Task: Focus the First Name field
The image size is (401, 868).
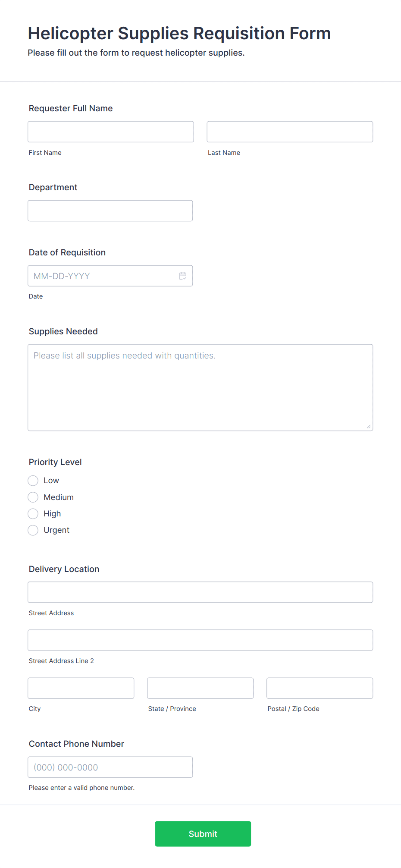Action: (111, 132)
